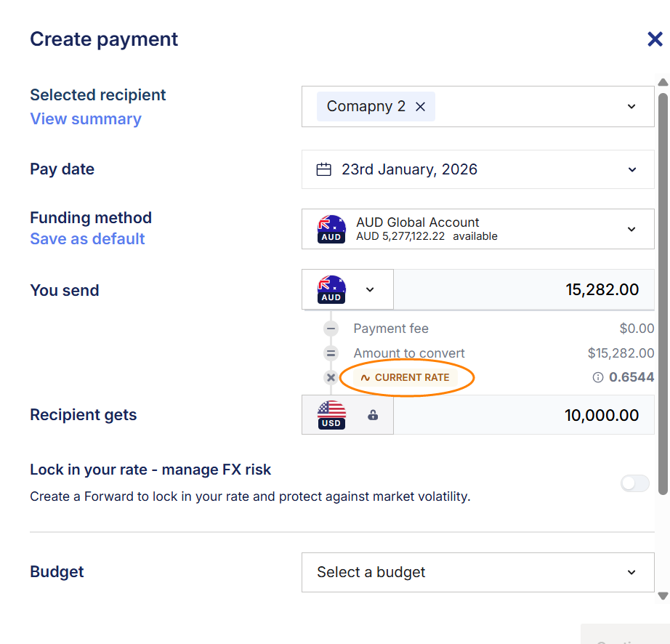Click the CURRENT RATE badge
The width and height of the screenshot is (670, 644).
[x=405, y=377]
